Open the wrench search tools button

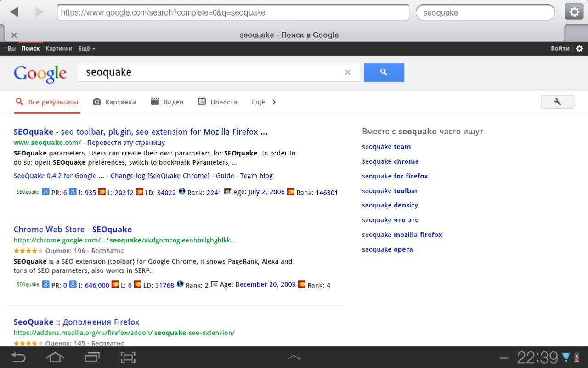tap(558, 102)
